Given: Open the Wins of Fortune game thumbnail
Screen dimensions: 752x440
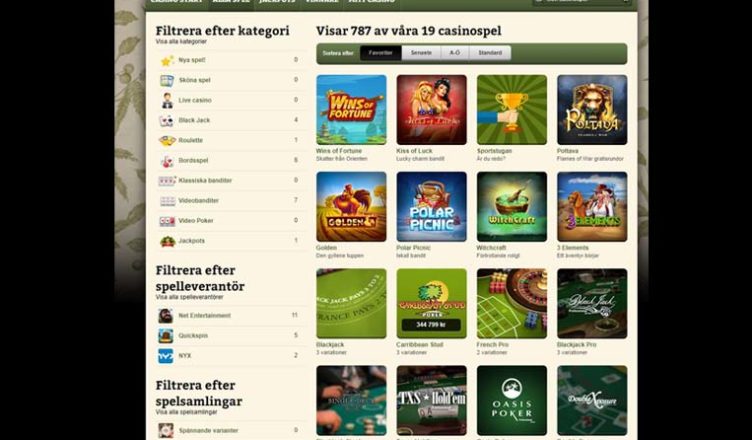Looking at the screenshot, I should tap(351, 109).
